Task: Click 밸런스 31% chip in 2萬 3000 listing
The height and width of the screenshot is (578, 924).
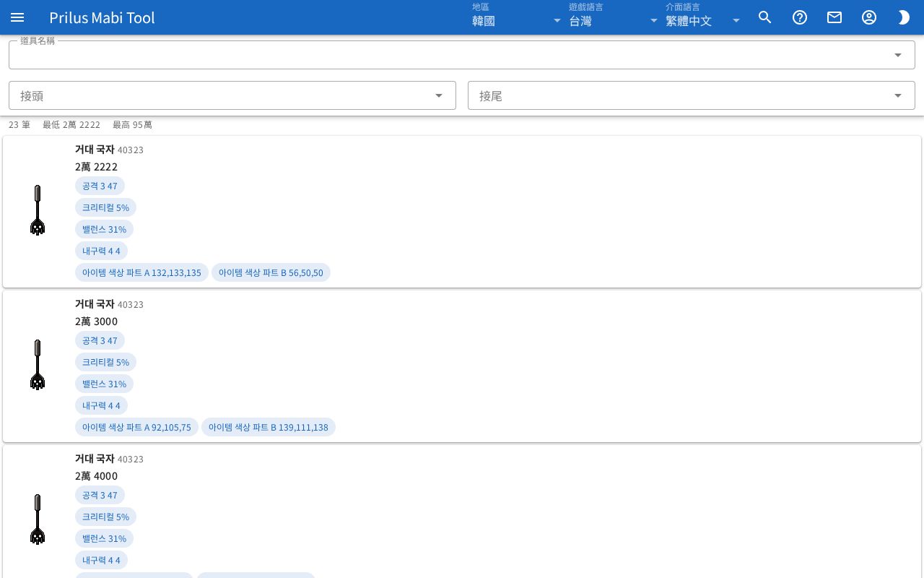Action: [x=104, y=384]
